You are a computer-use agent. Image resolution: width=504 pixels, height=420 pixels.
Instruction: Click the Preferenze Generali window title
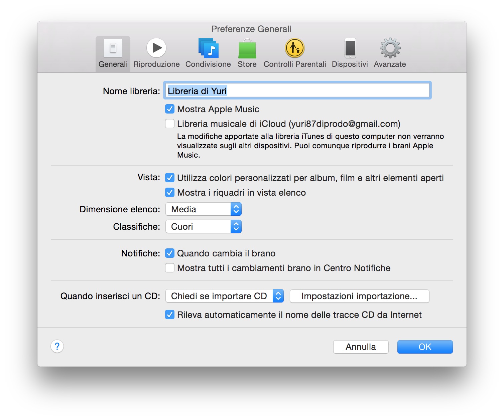pos(251,29)
